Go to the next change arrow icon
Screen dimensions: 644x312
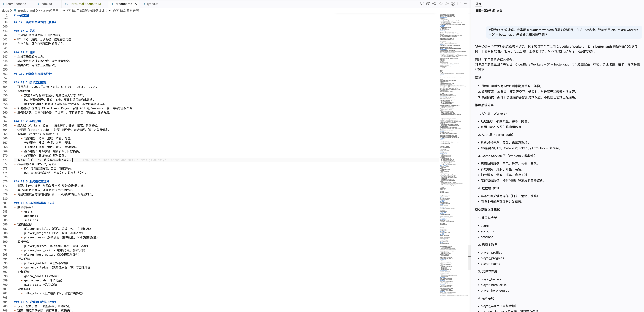click(x=447, y=4)
